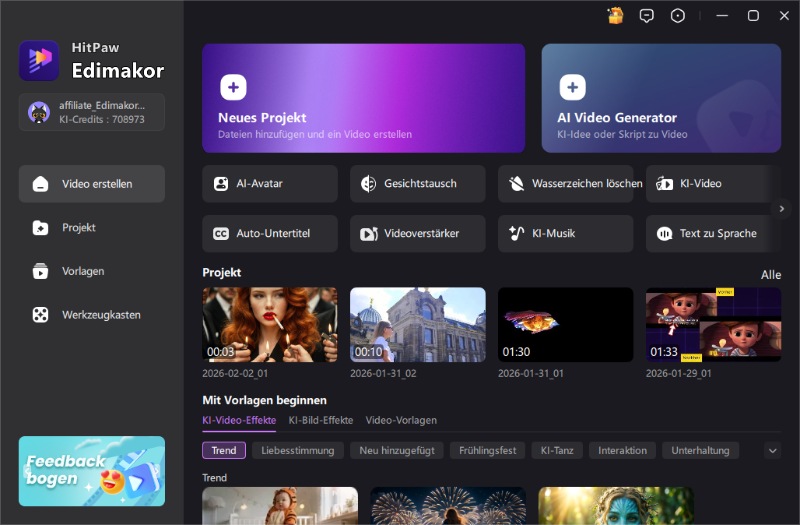Screen dimensions: 800x525
Task: Click the KI-Credits : 708973 text
Action: 102,119
